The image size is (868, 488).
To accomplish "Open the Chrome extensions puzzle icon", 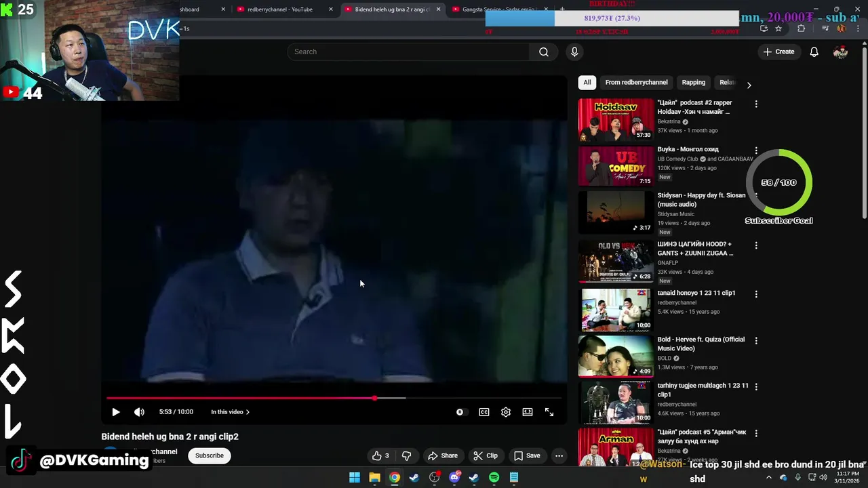I will pos(801,28).
